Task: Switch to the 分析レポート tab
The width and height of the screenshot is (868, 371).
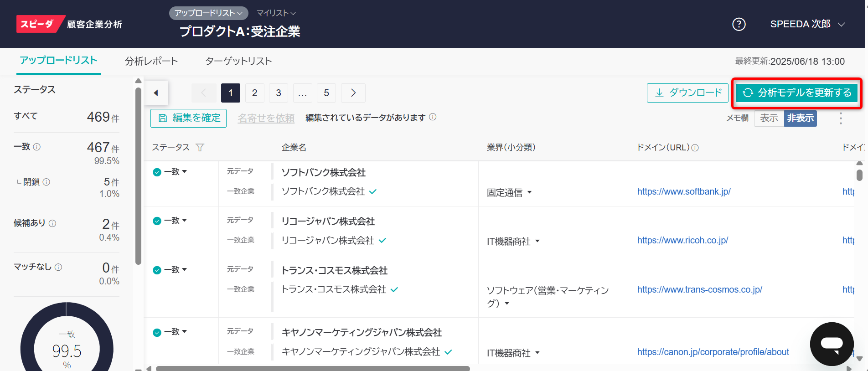Action: [151, 61]
